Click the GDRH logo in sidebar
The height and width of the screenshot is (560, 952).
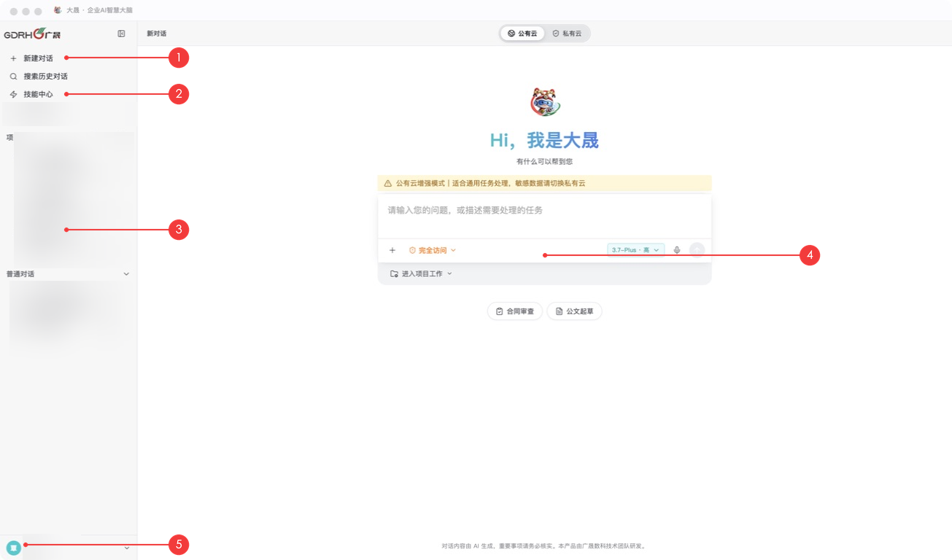click(x=32, y=34)
